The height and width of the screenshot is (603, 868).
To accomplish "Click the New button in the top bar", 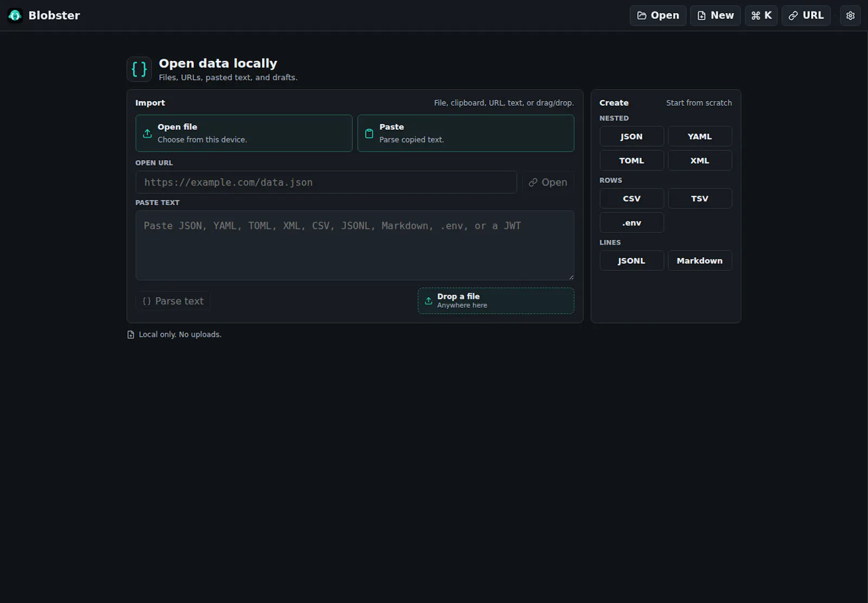I will pyautogui.click(x=716, y=16).
